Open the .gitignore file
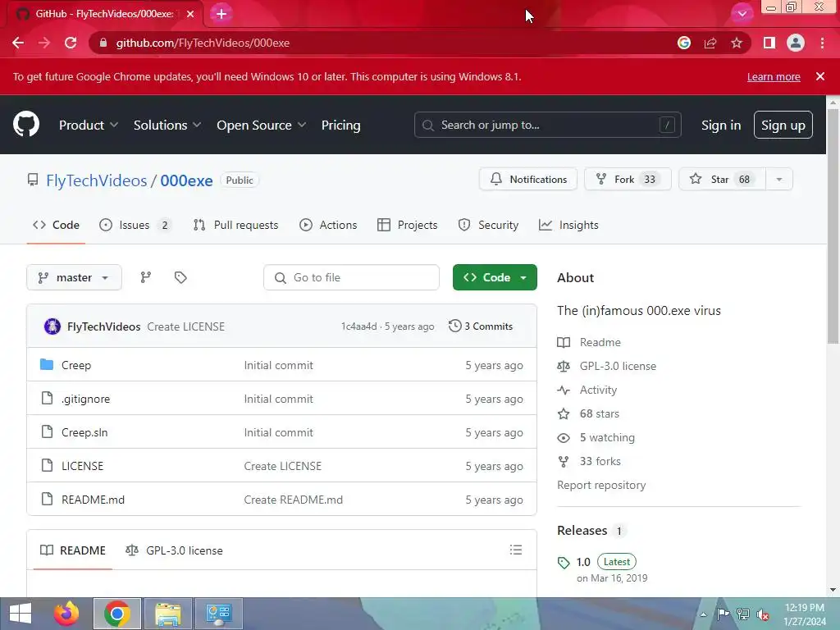Image resolution: width=840 pixels, height=630 pixels. click(x=85, y=399)
